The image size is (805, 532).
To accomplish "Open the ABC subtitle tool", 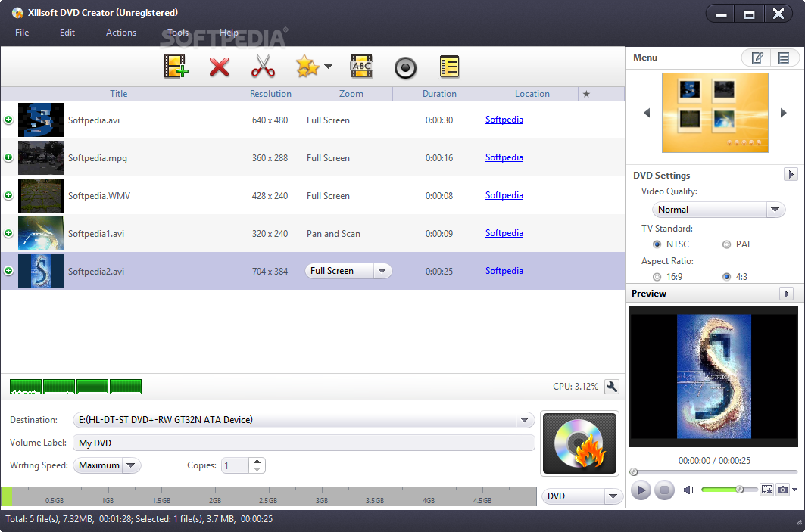I will (361, 67).
